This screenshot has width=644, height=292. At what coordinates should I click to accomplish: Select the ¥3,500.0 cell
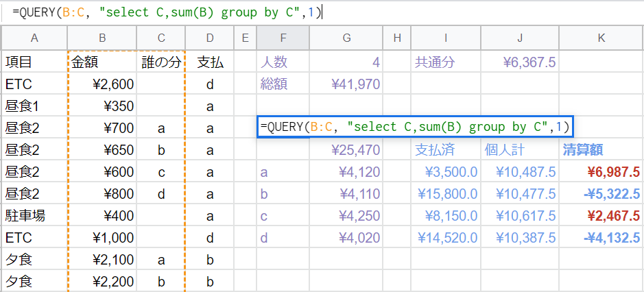(446, 172)
